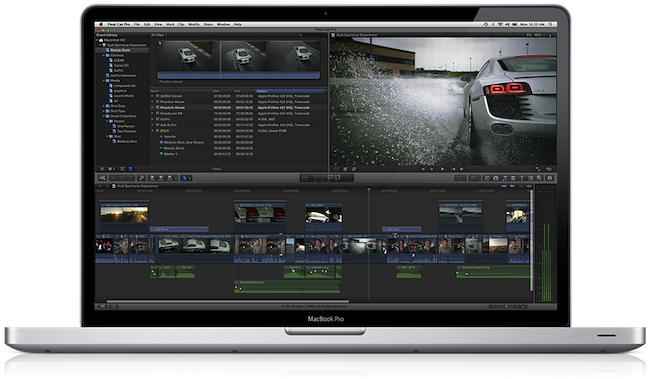Open the Modify menu
Screen dimensions: 651x379
[194, 24]
